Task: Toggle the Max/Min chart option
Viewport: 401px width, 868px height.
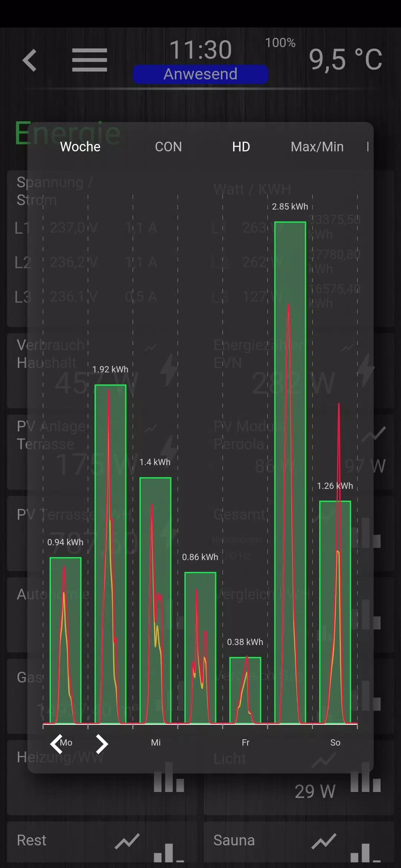Action: pyautogui.click(x=317, y=147)
